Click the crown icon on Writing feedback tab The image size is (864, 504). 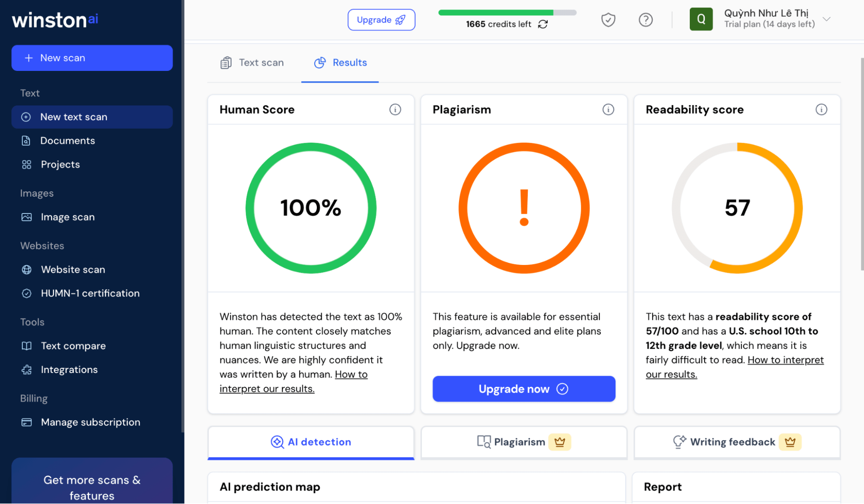[790, 442]
